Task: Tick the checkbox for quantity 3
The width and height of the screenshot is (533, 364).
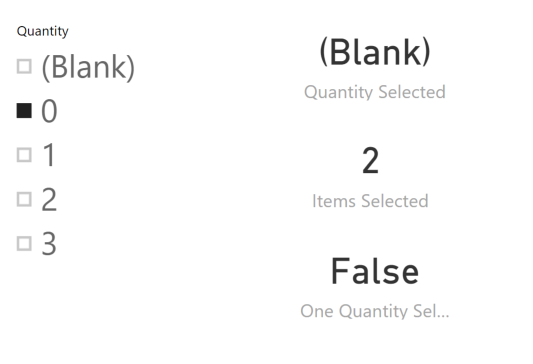Action: coord(24,244)
